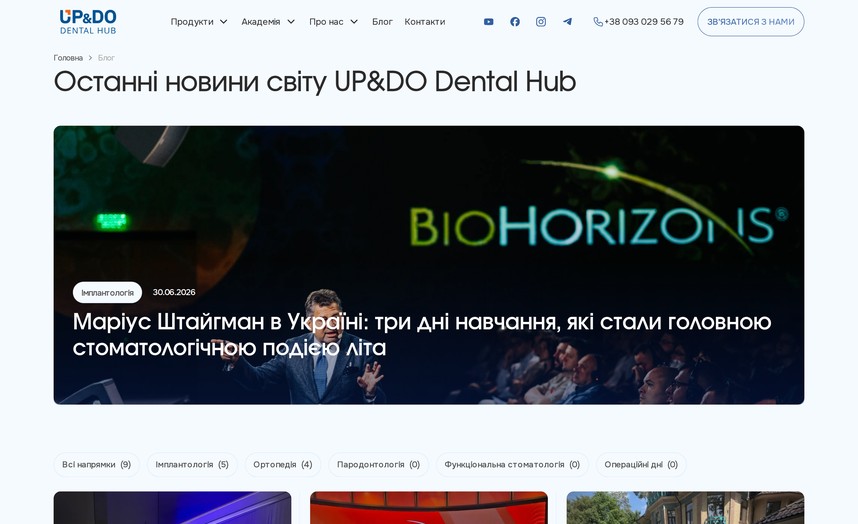The image size is (858, 524).
Task: Click the featured article date 30.06.2026
Action: coord(174,292)
